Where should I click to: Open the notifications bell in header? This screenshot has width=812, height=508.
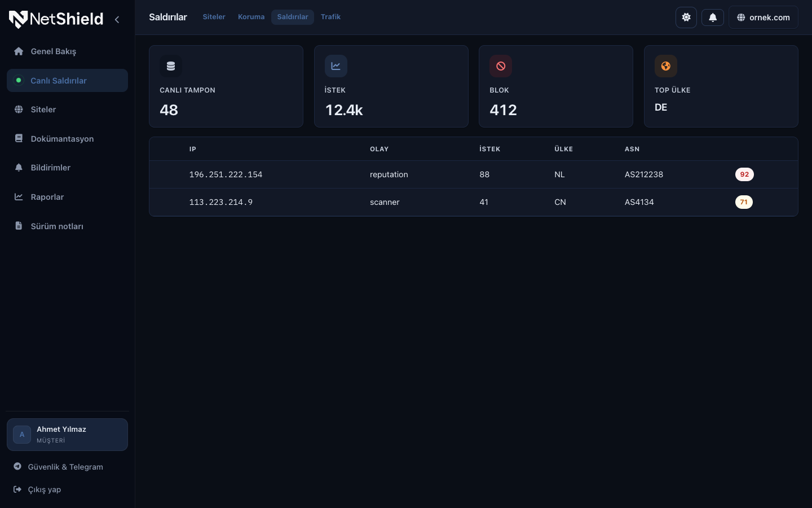pyautogui.click(x=713, y=17)
